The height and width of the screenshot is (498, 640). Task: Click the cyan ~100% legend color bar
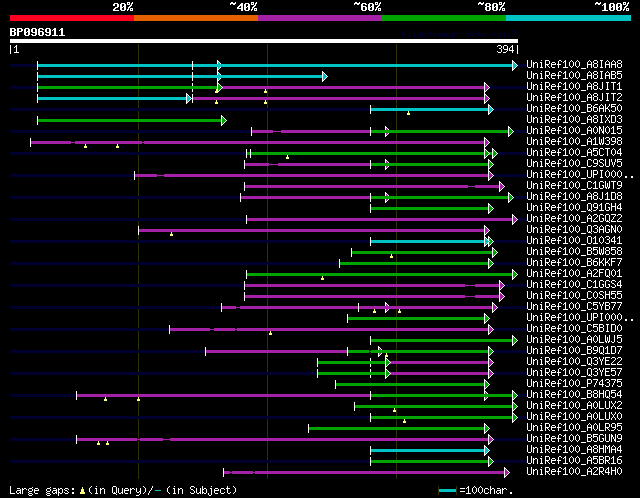point(568,18)
